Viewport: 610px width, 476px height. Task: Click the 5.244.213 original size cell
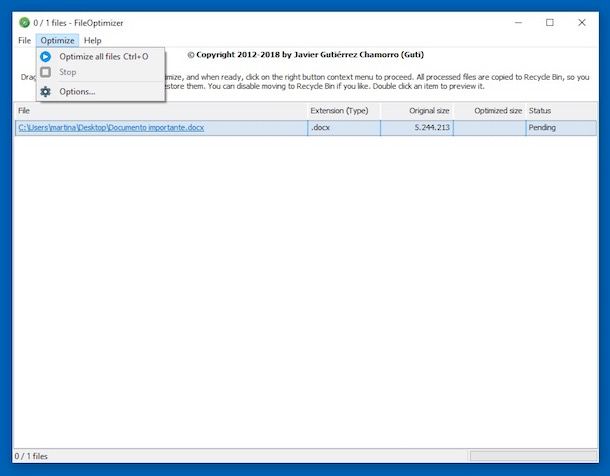coord(417,128)
